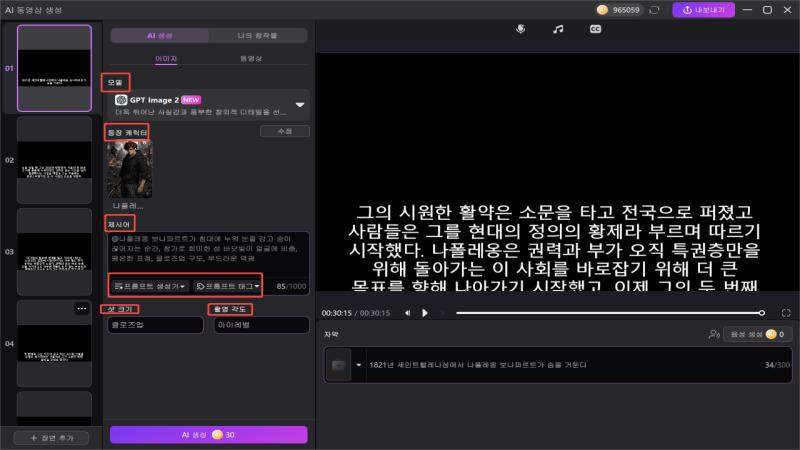Select the 동영상 sub-tab
800x450 pixels.
[x=251, y=59]
